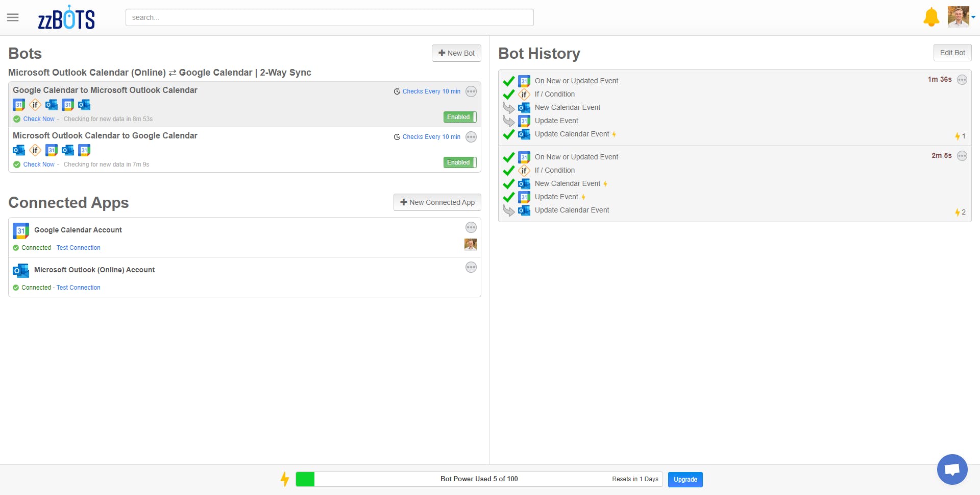Screen dimensions: 980x495
Task: Open options menu for the 2m 5s history run
Action: (962, 156)
